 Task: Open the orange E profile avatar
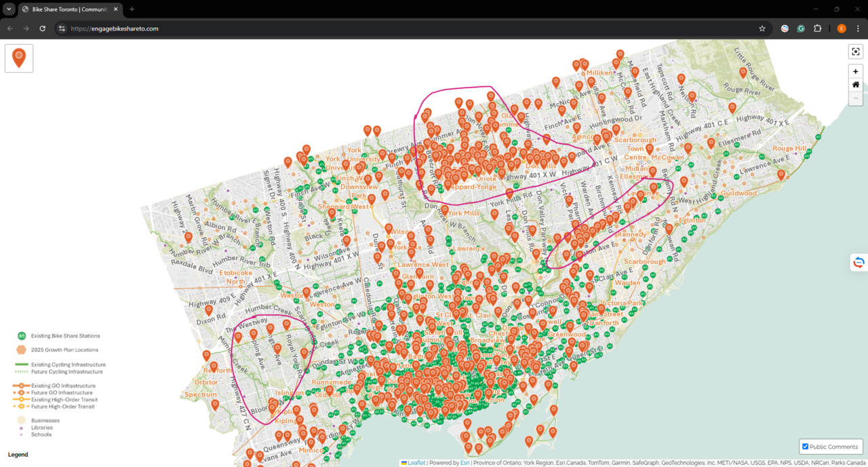pos(842,29)
